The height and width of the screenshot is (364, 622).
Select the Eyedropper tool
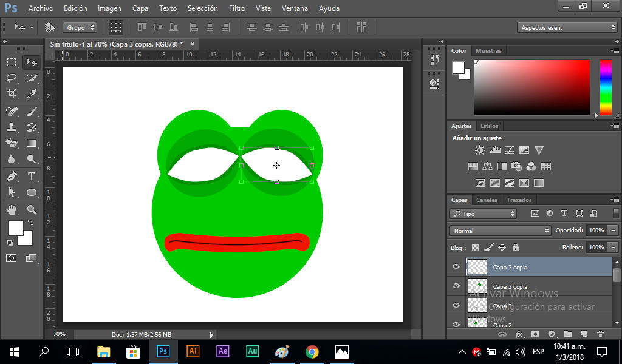32,94
